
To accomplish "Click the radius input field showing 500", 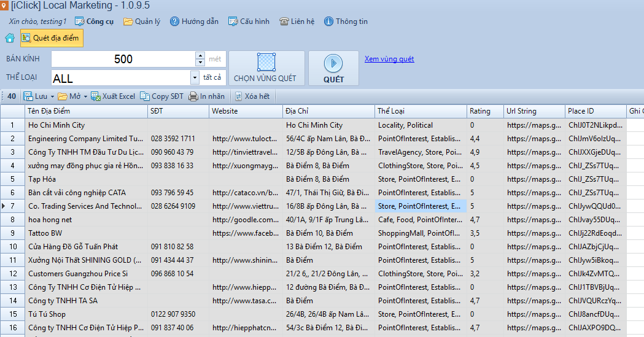I will click(123, 59).
